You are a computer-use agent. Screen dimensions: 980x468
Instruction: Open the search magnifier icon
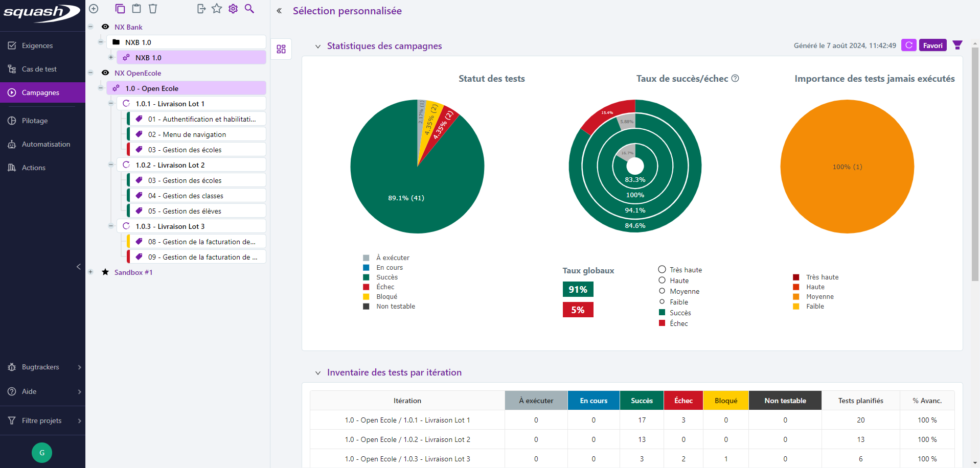pos(249,9)
